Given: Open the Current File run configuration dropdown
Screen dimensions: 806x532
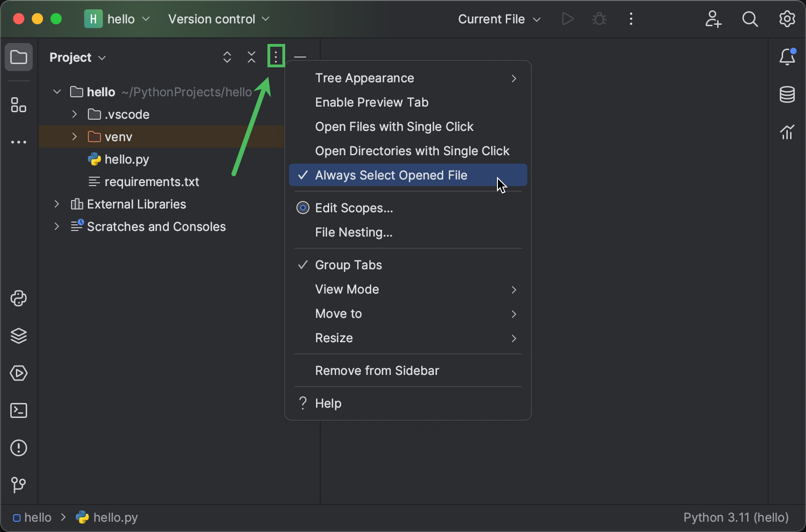Looking at the screenshot, I should click(498, 19).
